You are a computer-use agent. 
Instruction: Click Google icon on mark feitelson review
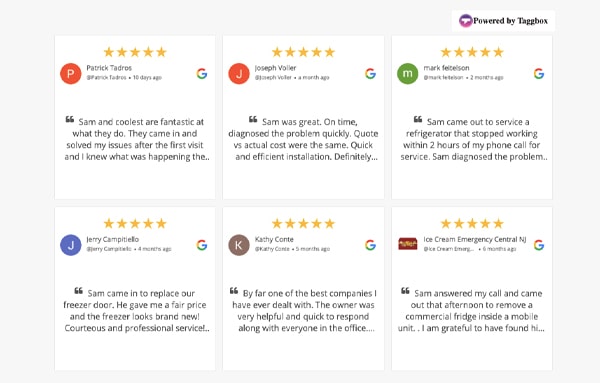pos(539,73)
